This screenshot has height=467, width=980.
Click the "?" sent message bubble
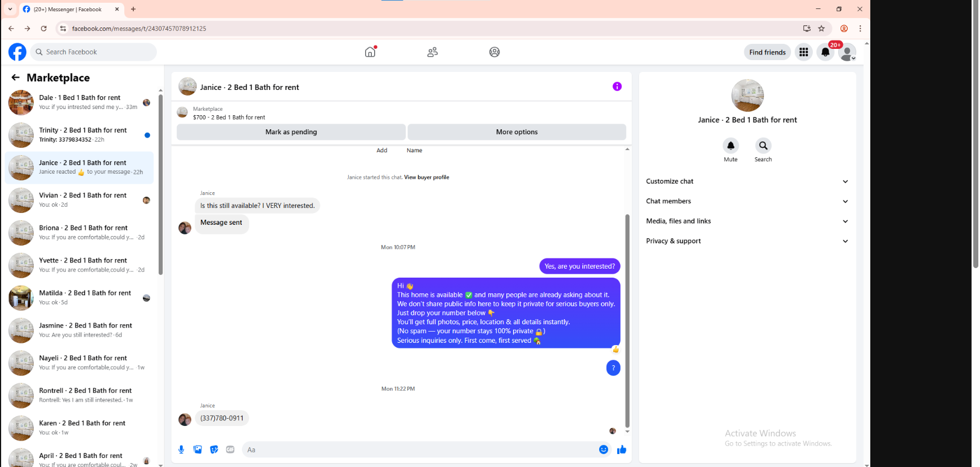pyautogui.click(x=613, y=368)
